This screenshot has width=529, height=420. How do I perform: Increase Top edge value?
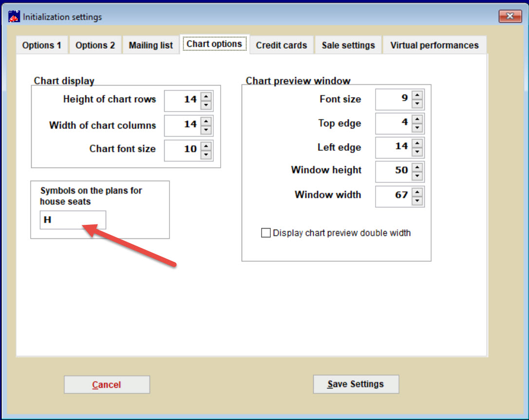pyautogui.click(x=417, y=119)
